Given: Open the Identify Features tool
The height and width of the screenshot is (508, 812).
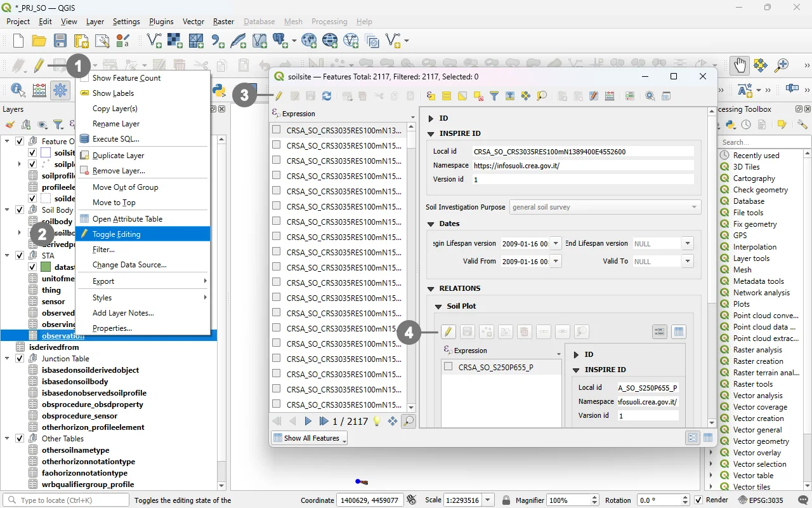Looking at the screenshot, I should (18, 90).
